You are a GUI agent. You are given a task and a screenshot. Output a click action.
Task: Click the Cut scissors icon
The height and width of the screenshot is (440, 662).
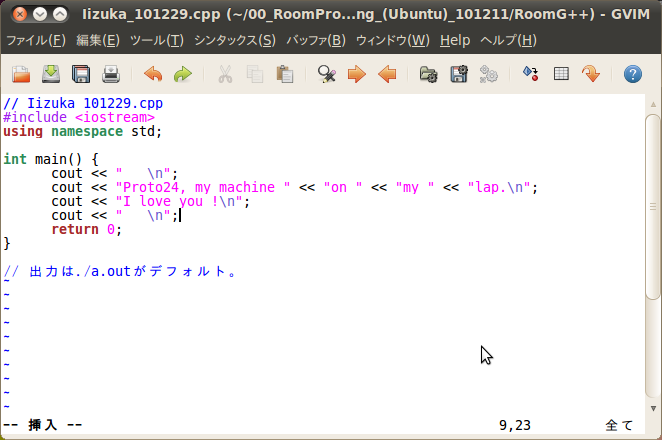click(x=225, y=74)
